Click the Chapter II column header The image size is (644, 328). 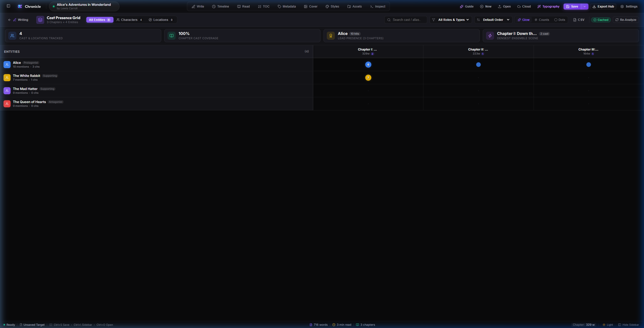pos(478,52)
